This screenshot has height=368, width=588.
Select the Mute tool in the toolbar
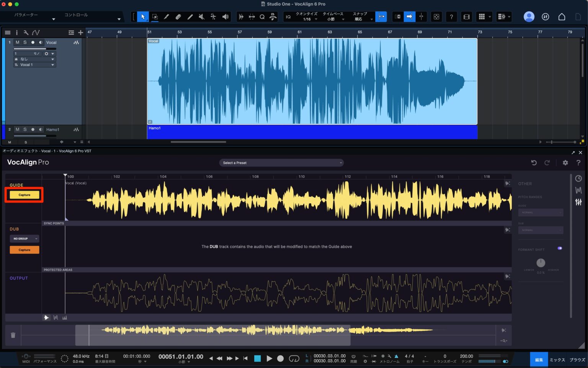tap(202, 16)
